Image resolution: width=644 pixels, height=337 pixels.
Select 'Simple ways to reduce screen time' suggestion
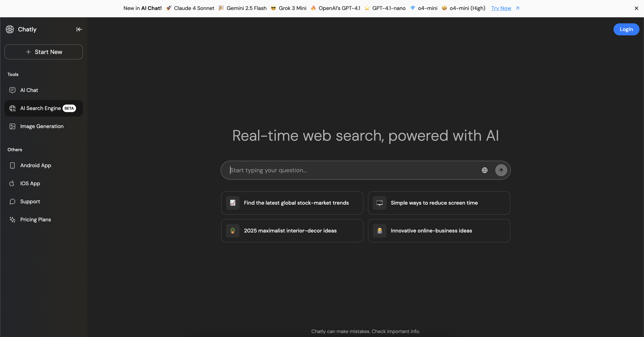439,203
